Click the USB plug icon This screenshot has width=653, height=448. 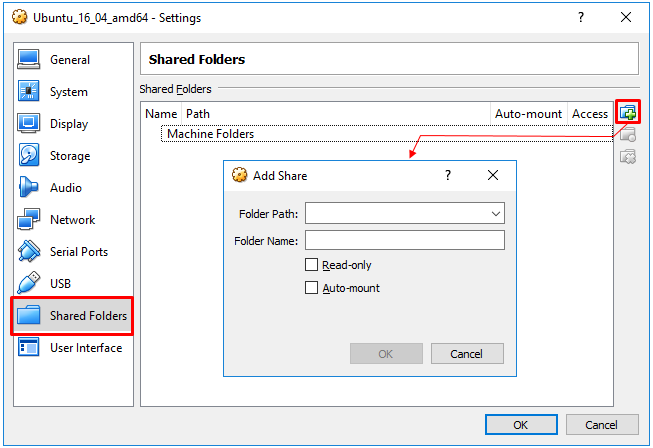click(28, 283)
